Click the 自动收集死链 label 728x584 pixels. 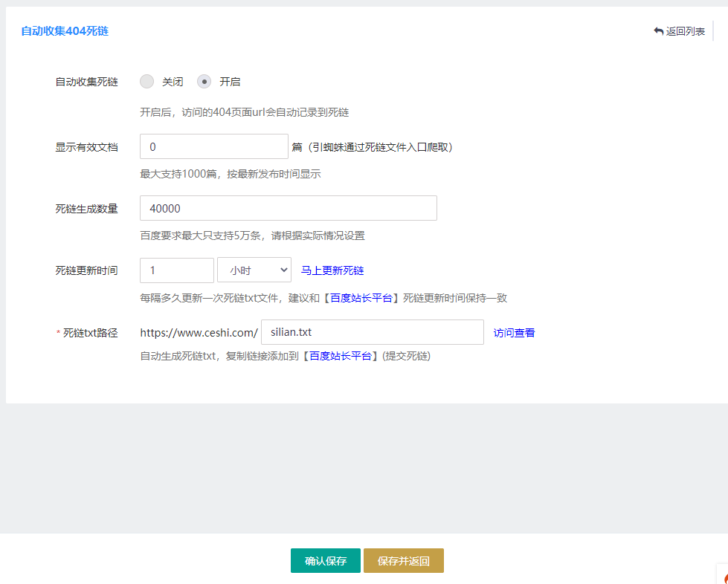point(87,82)
